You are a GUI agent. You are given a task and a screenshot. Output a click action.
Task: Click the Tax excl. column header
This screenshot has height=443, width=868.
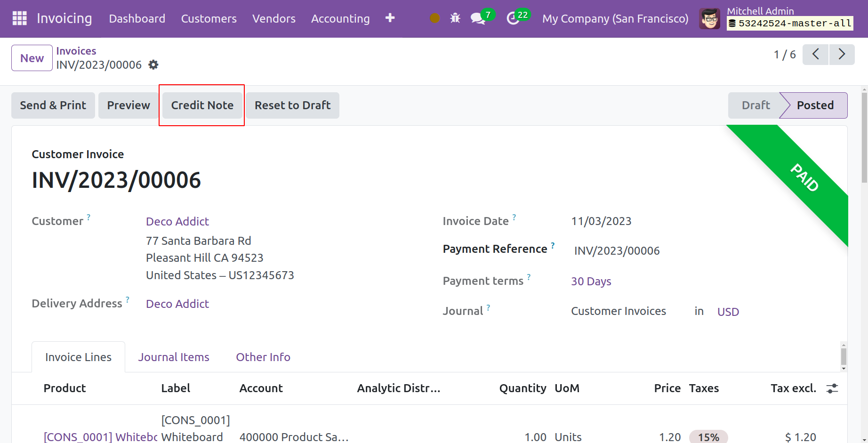coord(793,388)
